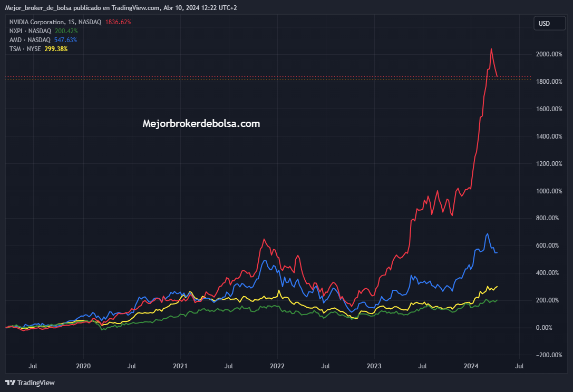Image resolution: width=573 pixels, height=392 pixels.
Task: Click the 1800.00% price axis label
Action: [x=549, y=82]
